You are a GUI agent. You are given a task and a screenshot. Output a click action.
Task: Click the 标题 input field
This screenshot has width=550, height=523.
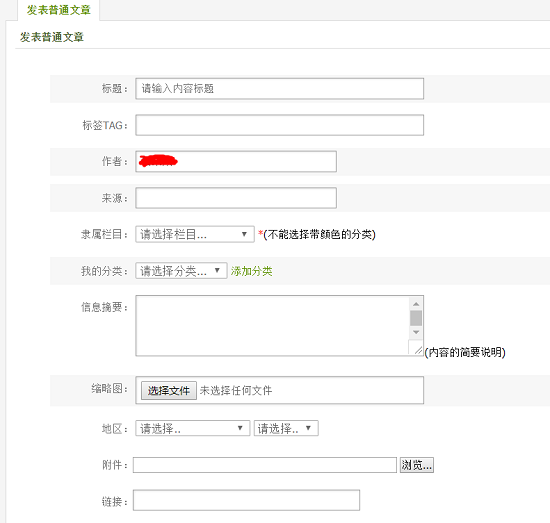[280, 88]
